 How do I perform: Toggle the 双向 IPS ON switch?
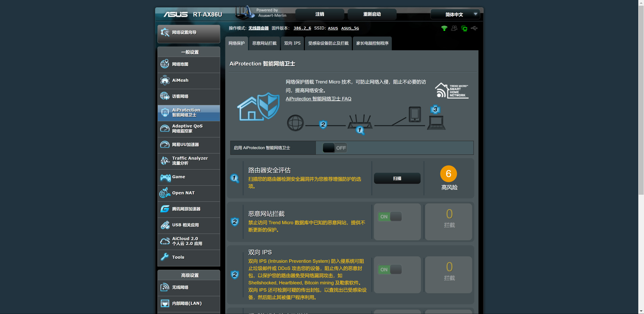390,269
